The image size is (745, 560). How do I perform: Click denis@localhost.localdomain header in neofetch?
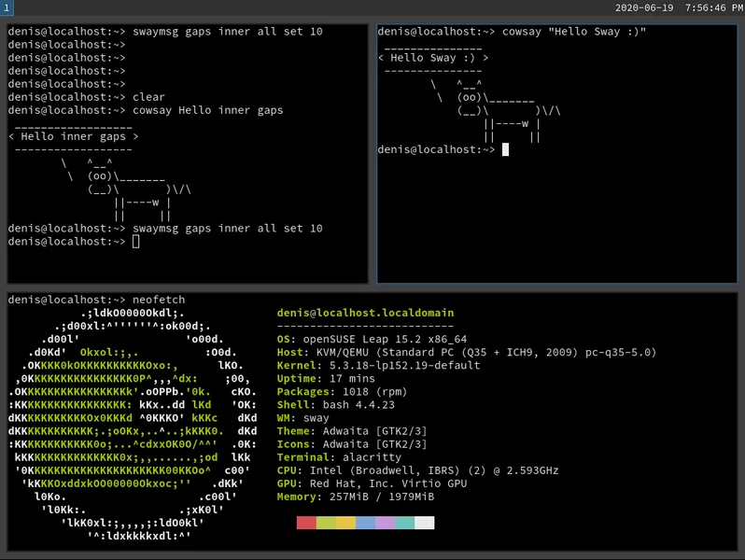365,313
